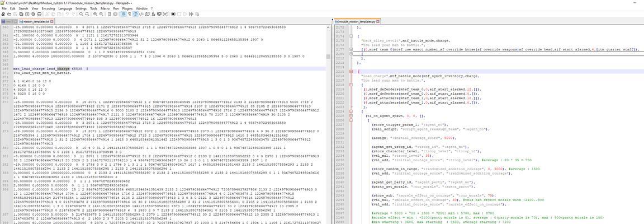This screenshot has width=644, height=224.
Task: Click the Redo toolbar icon
Action: 73,13
